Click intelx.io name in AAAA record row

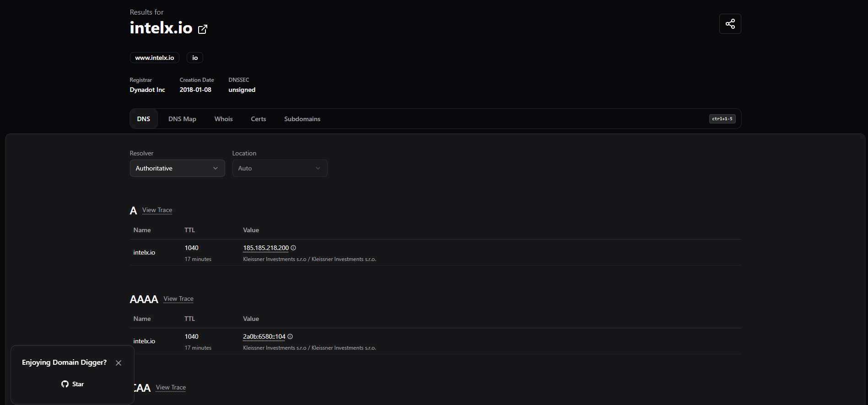tap(144, 341)
